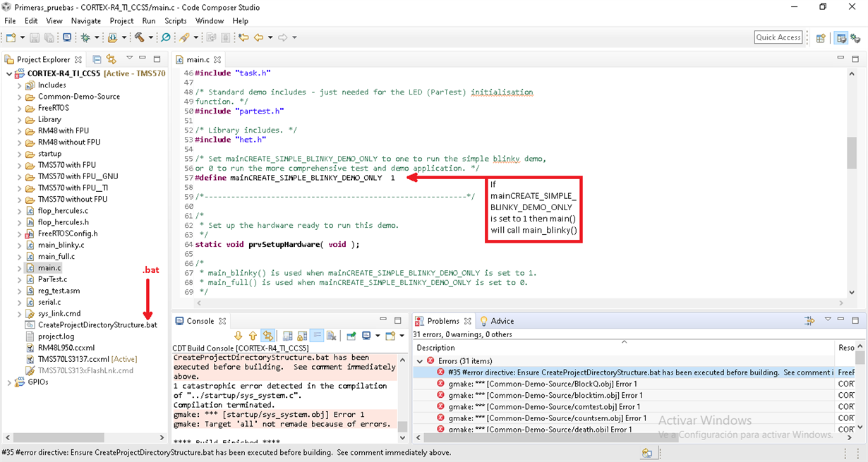
Task: Toggle Link with Editor in Project Explorer
Action: click(111, 59)
